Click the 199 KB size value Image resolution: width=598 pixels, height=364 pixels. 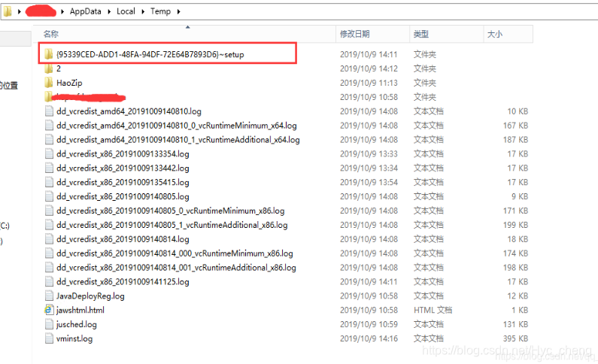click(515, 225)
